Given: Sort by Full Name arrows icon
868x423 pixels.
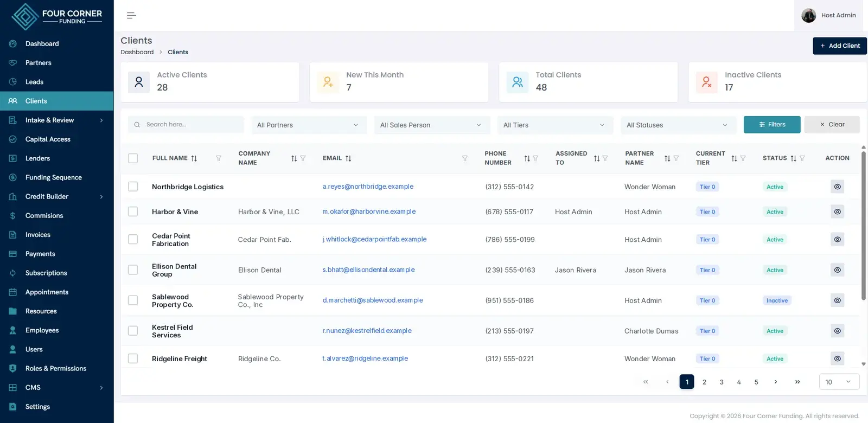Looking at the screenshot, I should click(194, 158).
